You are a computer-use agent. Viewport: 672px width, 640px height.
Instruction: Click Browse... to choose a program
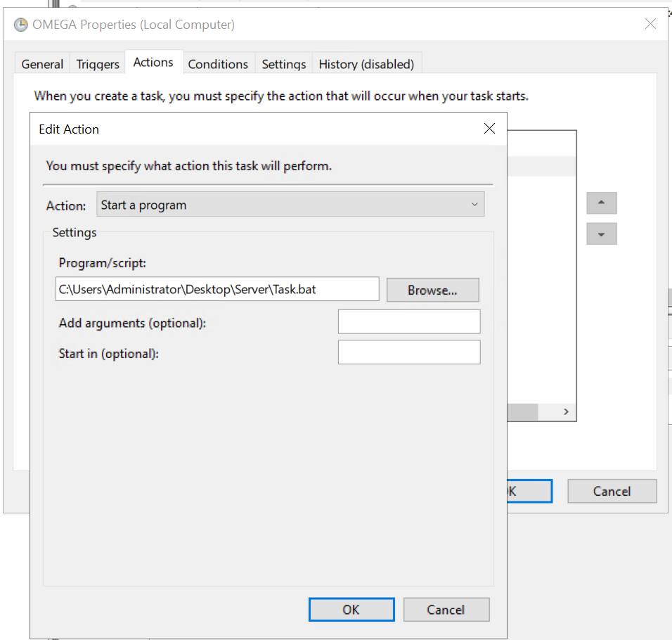(432, 290)
